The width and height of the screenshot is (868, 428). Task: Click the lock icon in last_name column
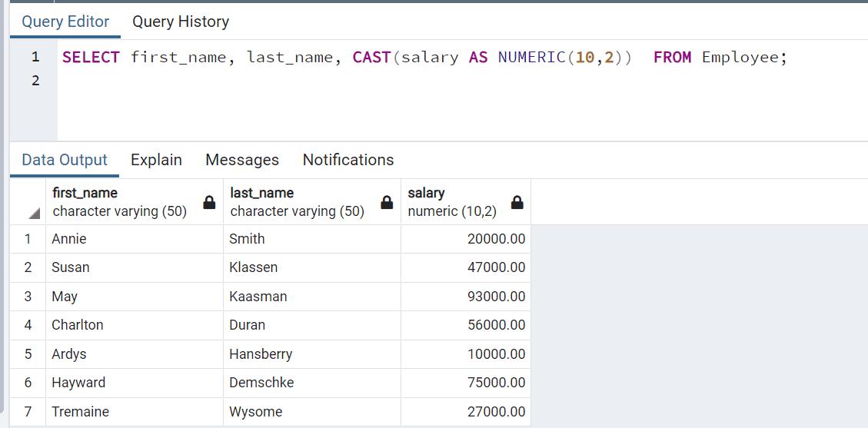[387, 203]
